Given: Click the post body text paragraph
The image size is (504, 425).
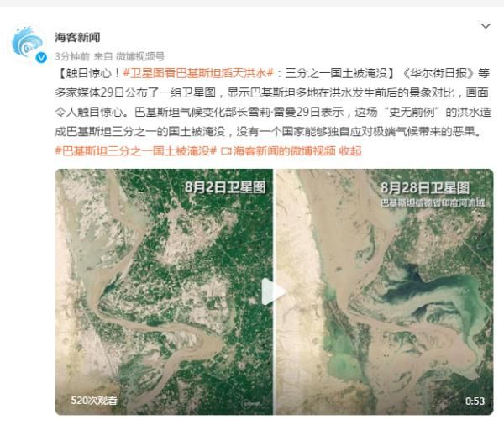Looking at the screenshot, I should (x=273, y=102).
